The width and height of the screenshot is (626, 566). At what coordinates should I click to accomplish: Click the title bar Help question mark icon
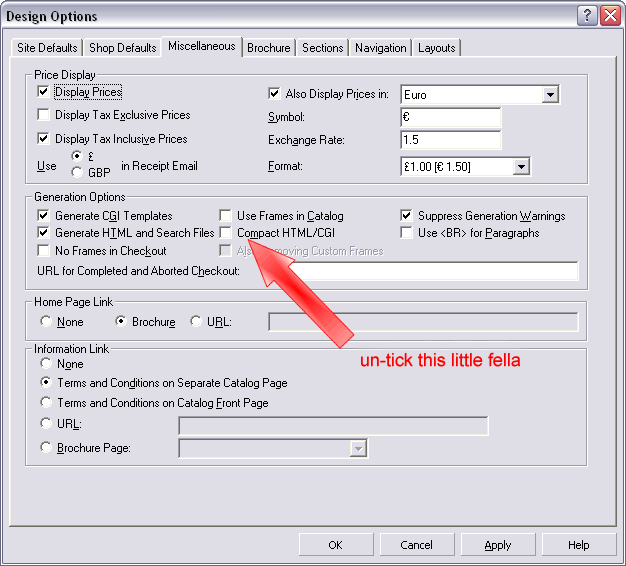point(588,16)
